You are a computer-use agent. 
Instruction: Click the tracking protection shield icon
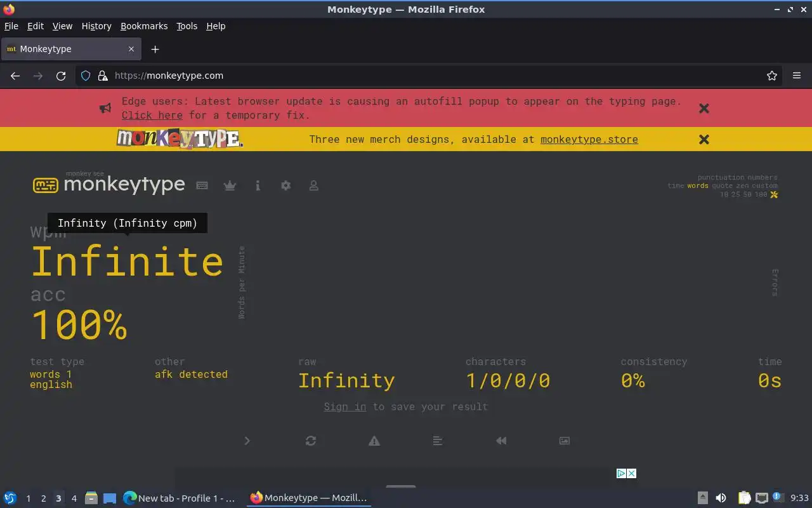coord(86,76)
